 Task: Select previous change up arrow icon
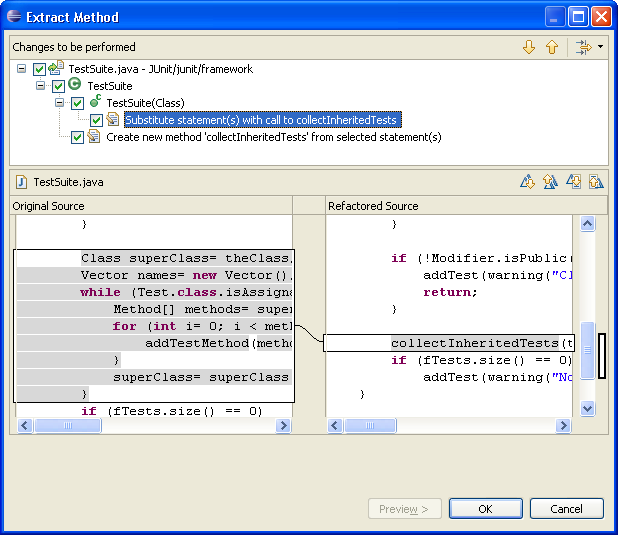pyautogui.click(x=551, y=47)
